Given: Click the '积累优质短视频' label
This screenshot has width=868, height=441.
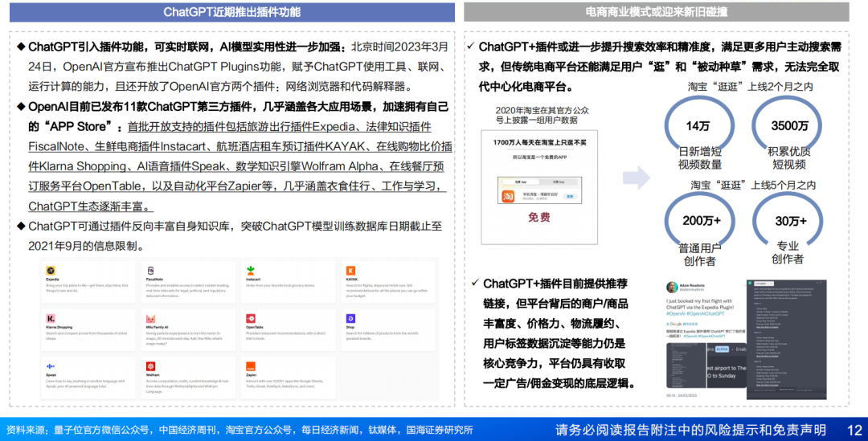Looking at the screenshot, I should (x=789, y=157).
